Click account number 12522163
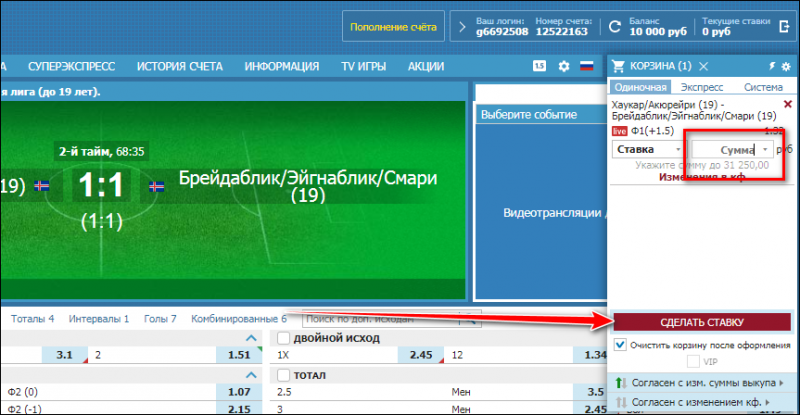 [562, 32]
